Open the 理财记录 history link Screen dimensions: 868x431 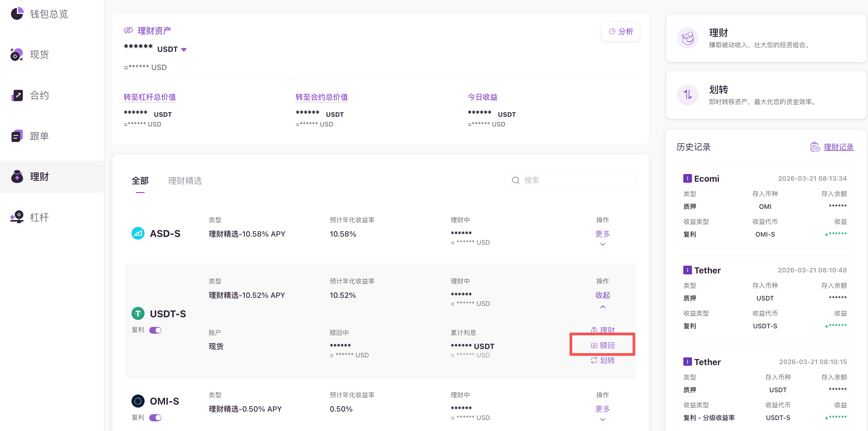838,147
